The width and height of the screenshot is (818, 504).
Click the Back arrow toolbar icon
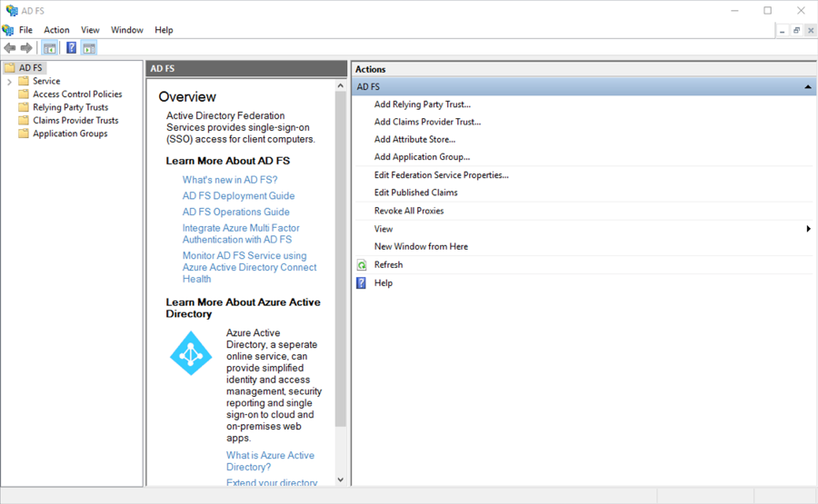(9, 48)
